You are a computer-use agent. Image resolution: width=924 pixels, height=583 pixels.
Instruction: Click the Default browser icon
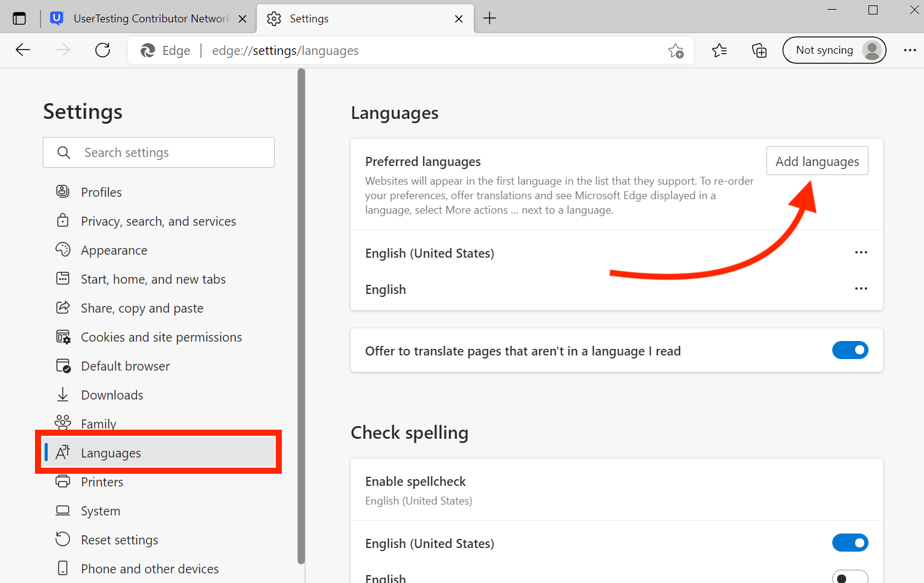[x=63, y=365]
